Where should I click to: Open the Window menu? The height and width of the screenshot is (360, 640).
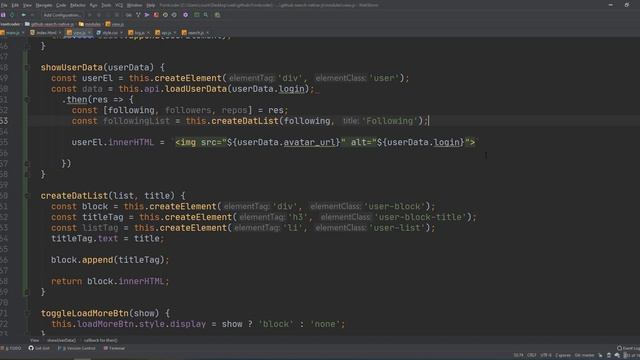[134, 5]
